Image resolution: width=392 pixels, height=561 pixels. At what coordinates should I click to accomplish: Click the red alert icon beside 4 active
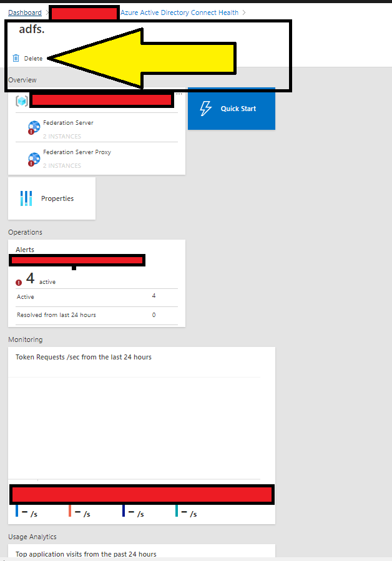[19, 283]
